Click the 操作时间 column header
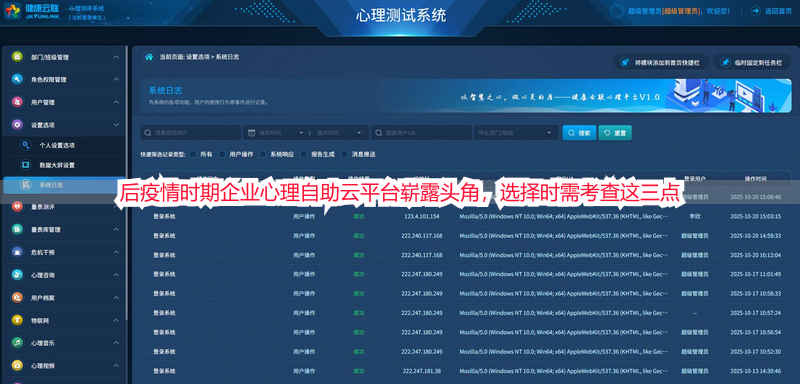 (755, 179)
